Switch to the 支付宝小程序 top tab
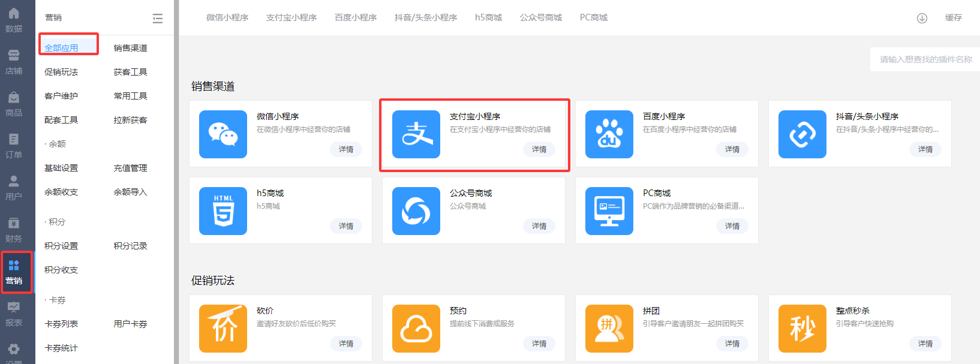980x364 pixels. pyautogui.click(x=291, y=18)
